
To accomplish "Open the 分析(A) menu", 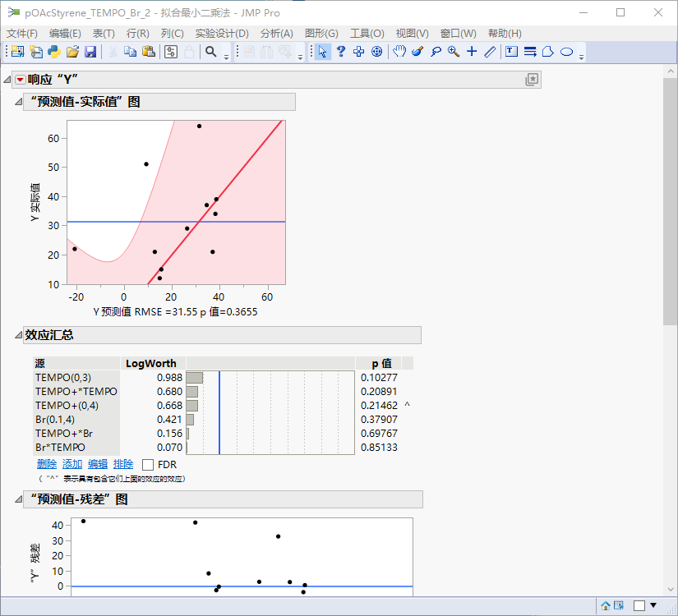I will click(276, 34).
